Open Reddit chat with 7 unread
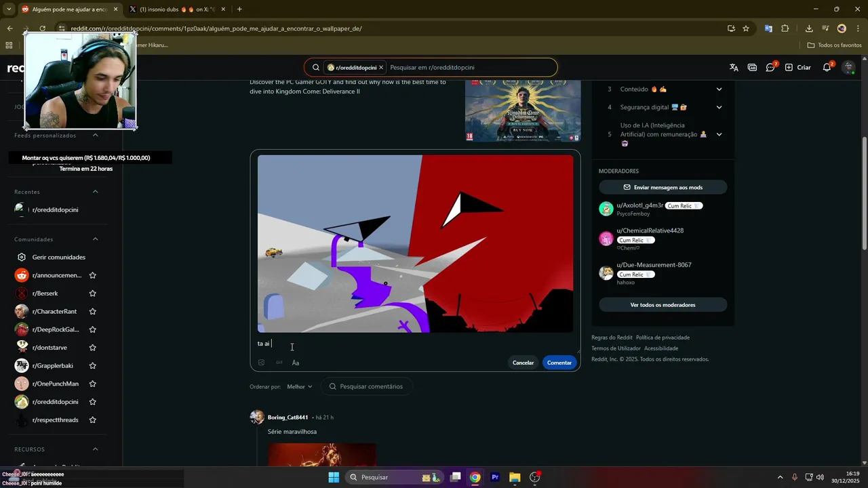The height and width of the screenshot is (488, 868). [771, 67]
